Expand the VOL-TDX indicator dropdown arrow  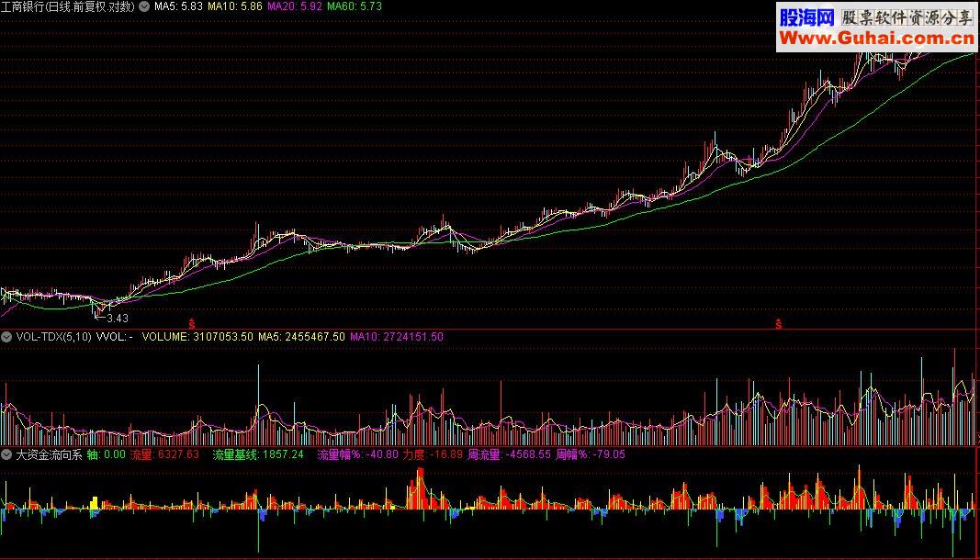(x=6, y=337)
